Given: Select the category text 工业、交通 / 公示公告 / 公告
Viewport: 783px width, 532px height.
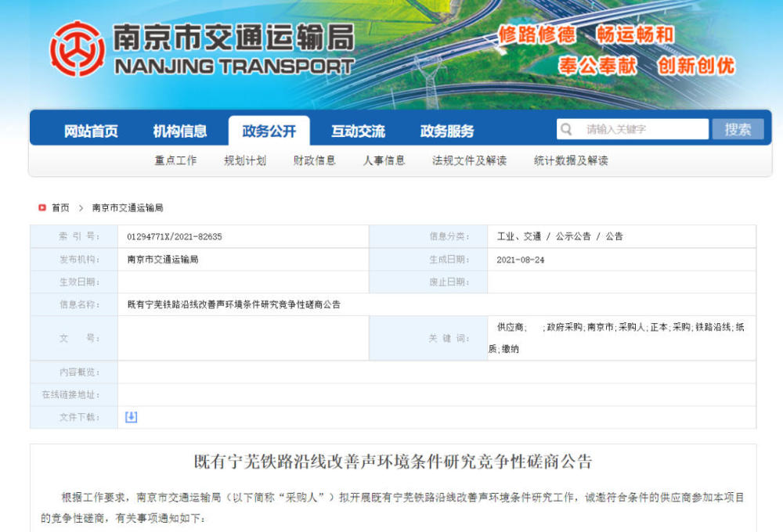Looking at the screenshot, I should (560, 236).
